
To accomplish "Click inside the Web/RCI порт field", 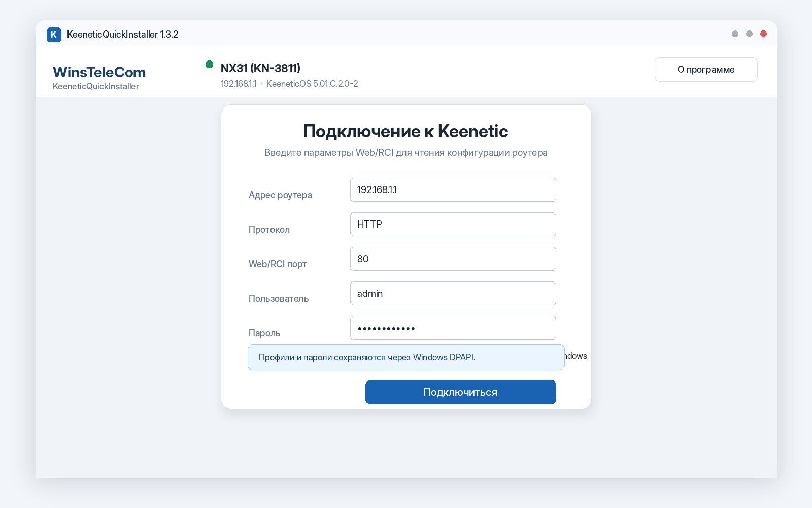I will pos(453,259).
